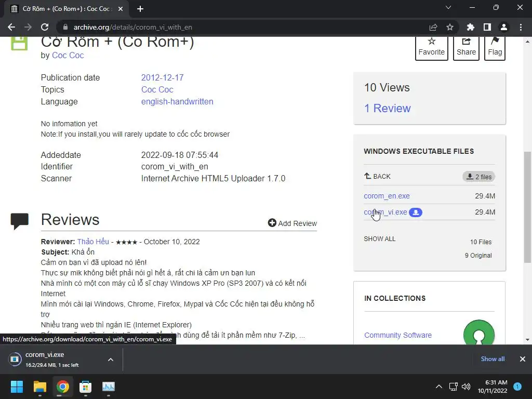Click the Internet Archive HTML5 Uploader 1.7.0 text

click(x=213, y=179)
